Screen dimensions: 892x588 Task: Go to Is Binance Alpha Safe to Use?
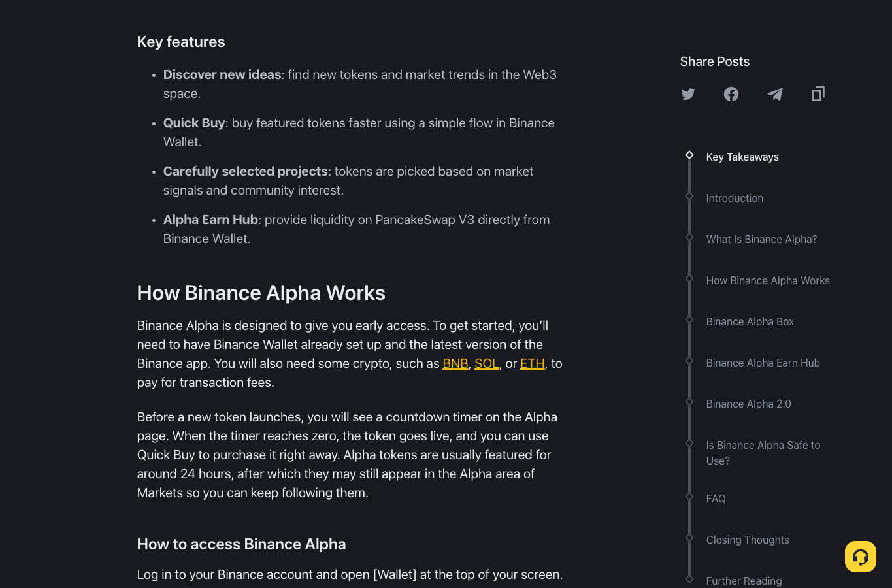coord(763,453)
